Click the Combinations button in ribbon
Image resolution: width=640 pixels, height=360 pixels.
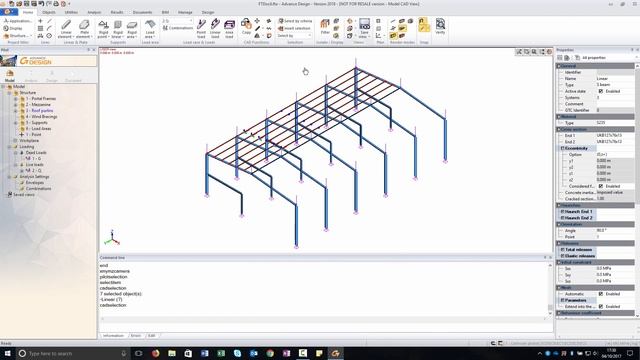click(178, 28)
